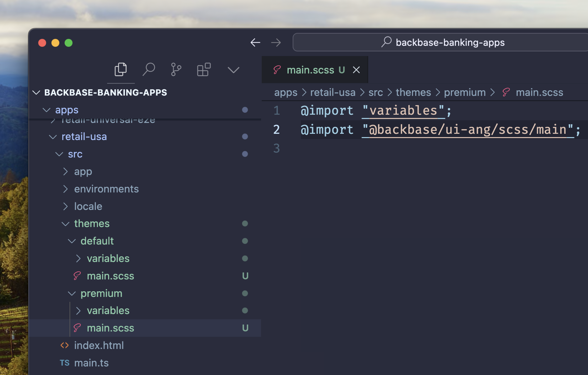Image resolution: width=588 pixels, height=375 pixels.
Task: Click line number 3 in the gutter
Action: 276,148
